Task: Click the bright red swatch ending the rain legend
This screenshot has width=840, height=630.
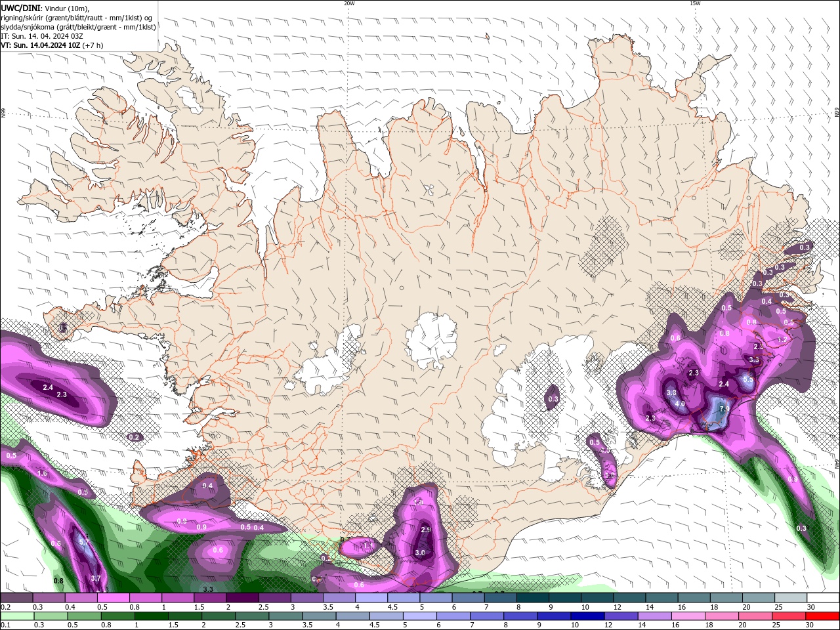Action: [822, 616]
